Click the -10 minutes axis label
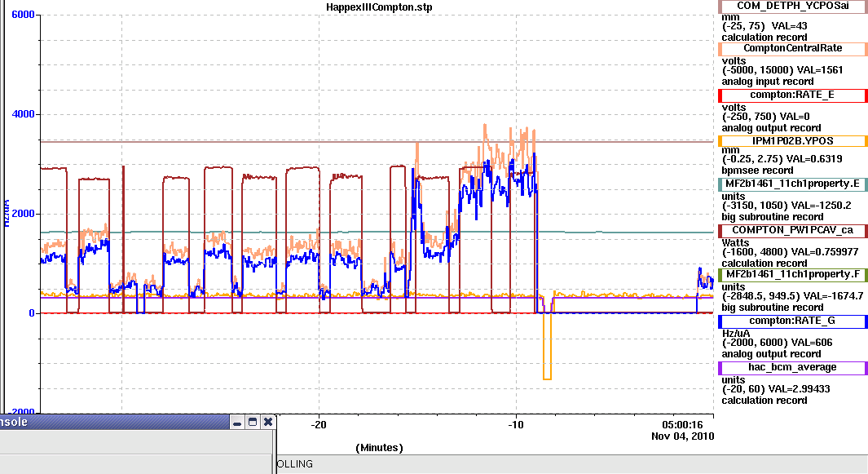Screen dimensions: 868x474 pos(515,425)
